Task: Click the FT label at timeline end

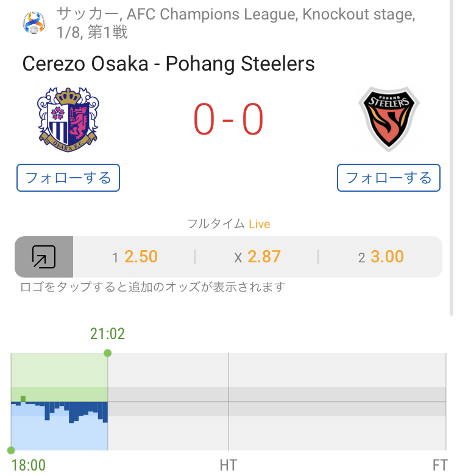Action: pos(440,465)
